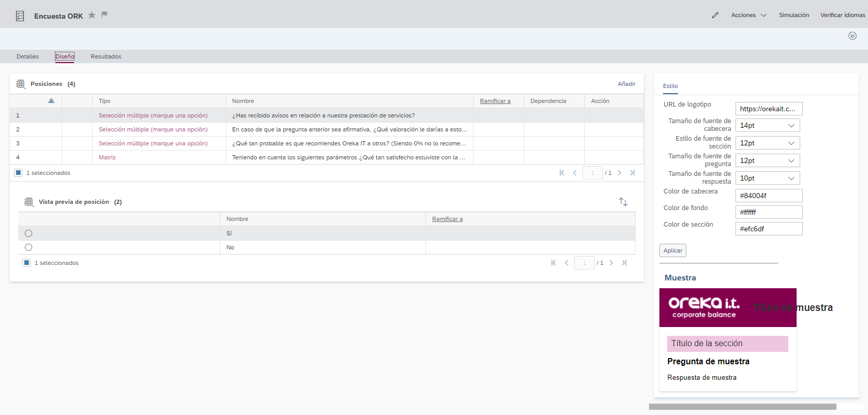Go to previous page in Posiciones paginator
Viewport: 868px width, 415px height.
tap(575, 173)
